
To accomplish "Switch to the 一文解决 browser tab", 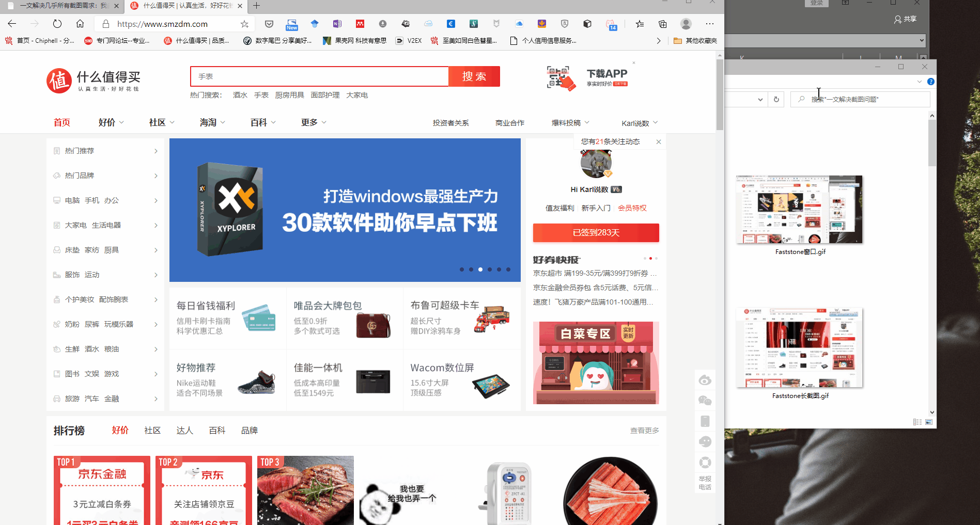I will (x=62, y=6).
